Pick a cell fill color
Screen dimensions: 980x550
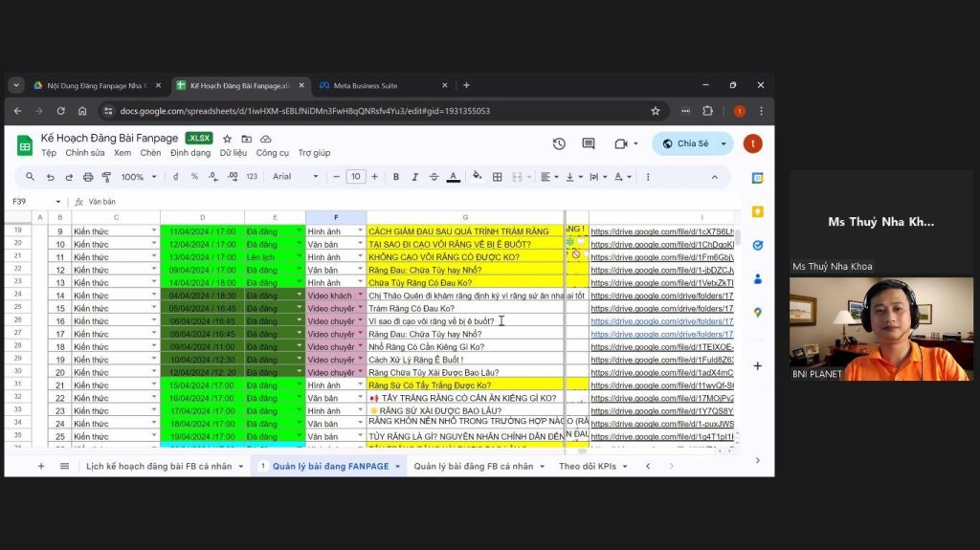click(476, 177)
